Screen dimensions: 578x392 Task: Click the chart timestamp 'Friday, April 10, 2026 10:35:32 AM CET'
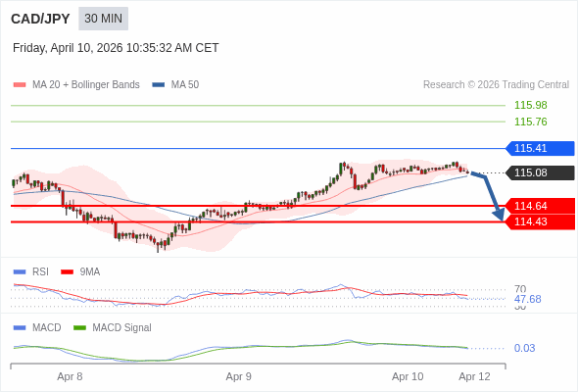point(116,48)
